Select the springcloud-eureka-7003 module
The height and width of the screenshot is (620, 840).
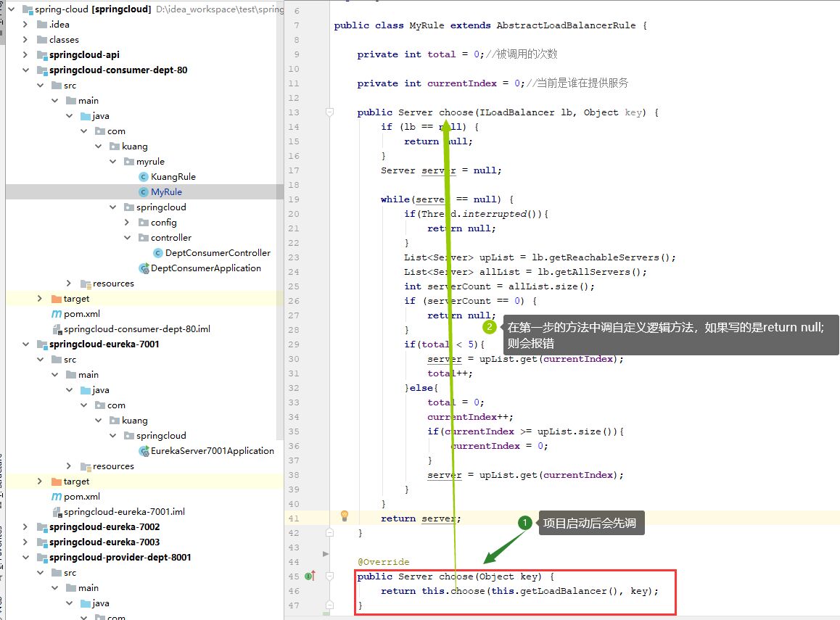[104, 542]
